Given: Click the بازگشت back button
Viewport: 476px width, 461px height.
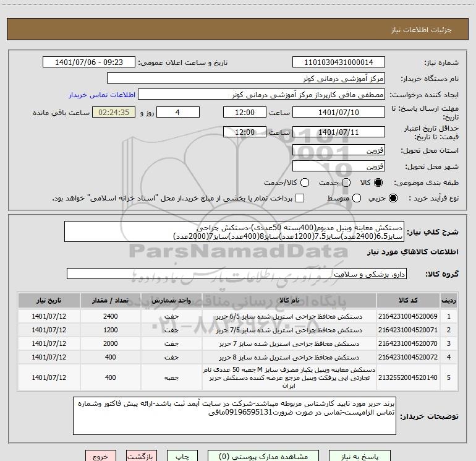Looking at the screenshot, I should [142, 456].
